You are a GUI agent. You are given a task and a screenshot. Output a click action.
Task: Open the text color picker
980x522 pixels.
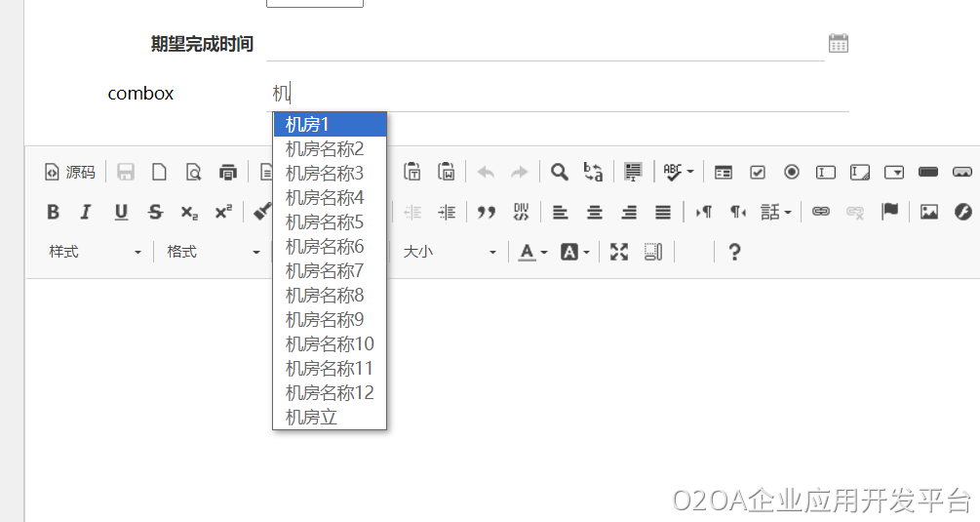(532, 252)
